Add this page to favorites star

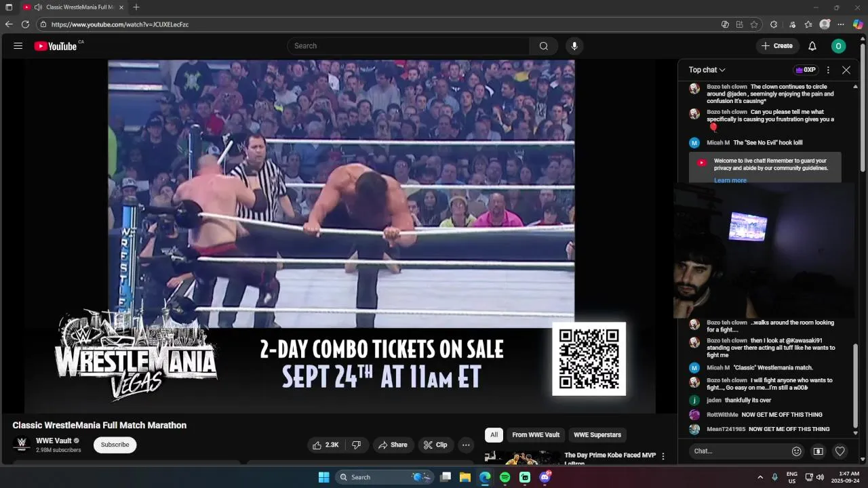754,24
